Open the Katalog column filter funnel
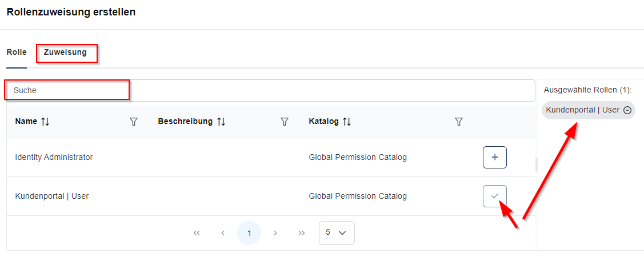644x261 pixels. [458, 122]
